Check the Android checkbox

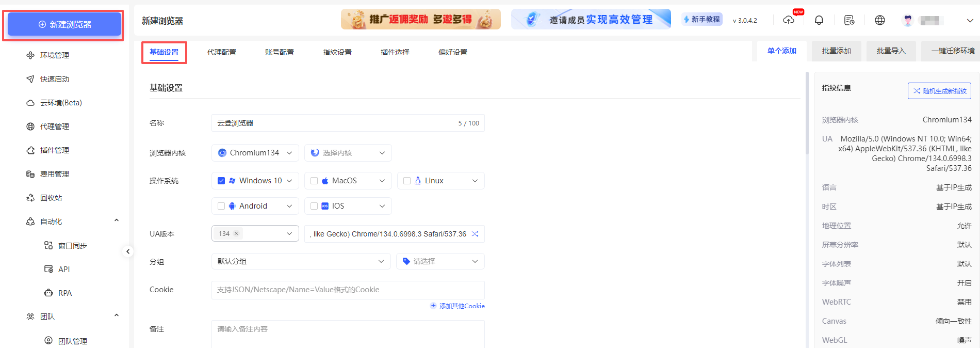tap(221, 206)
